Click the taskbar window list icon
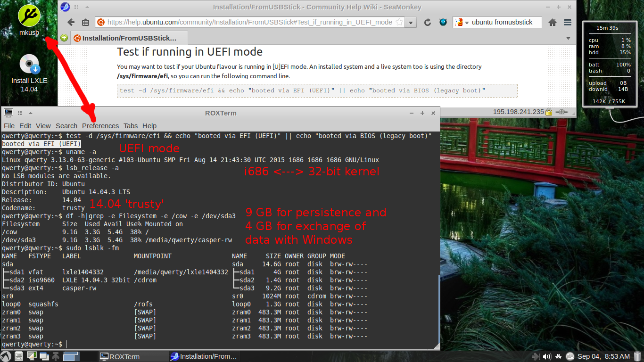 coord(44,356)
